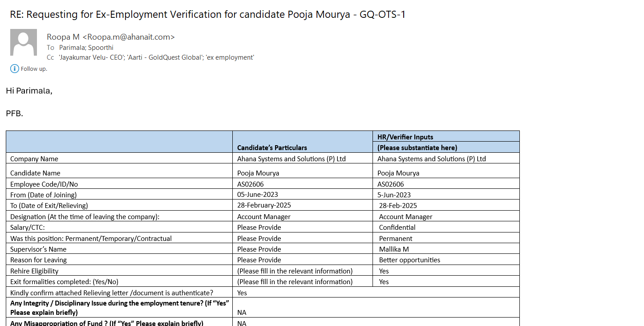Click the Confidential salary cell

pos(397,227)
